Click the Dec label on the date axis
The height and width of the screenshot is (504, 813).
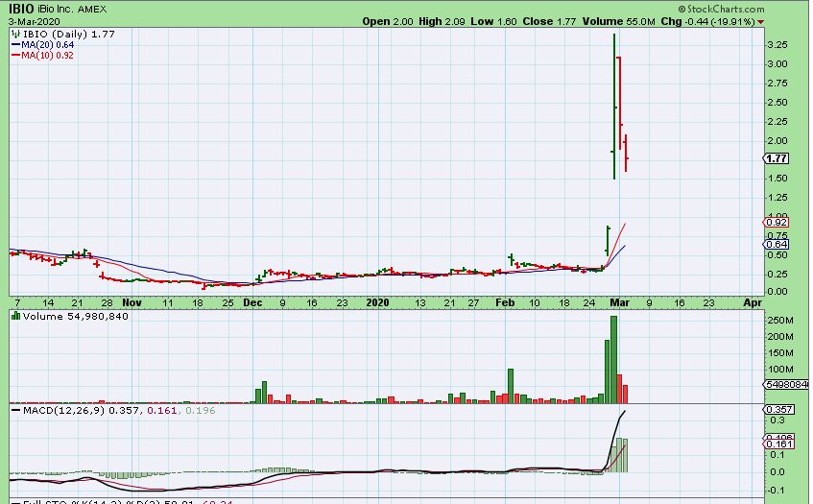pyautogui.click(x=252, y=301)
